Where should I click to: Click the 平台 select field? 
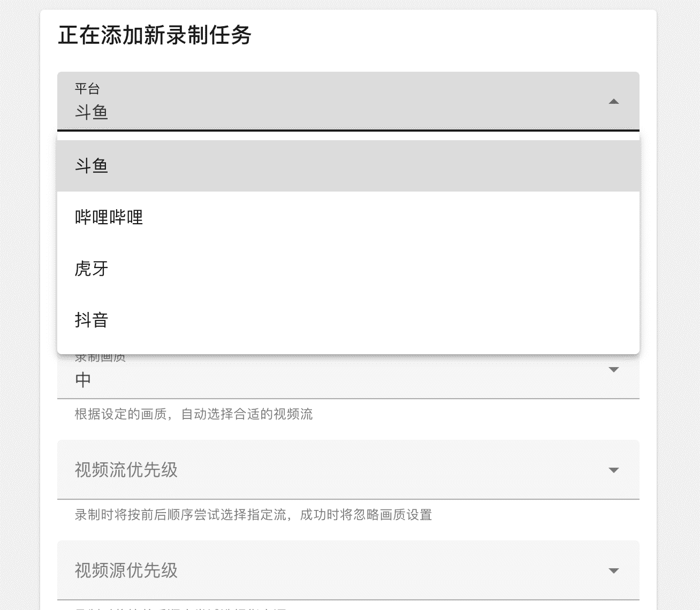[348, 102]
